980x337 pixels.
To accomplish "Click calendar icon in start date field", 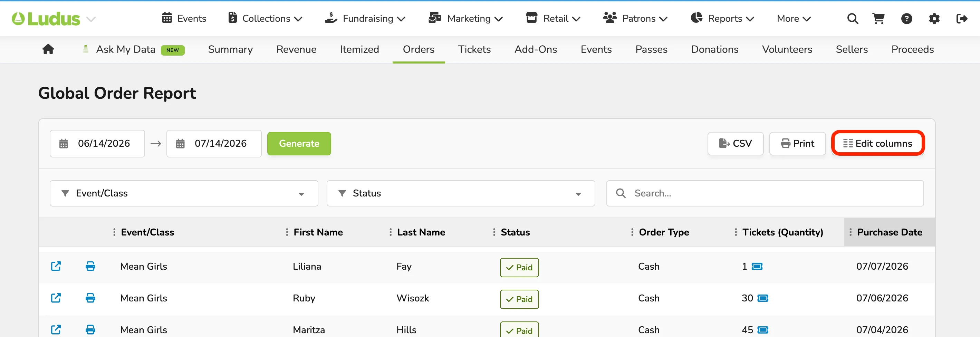I will 64,143.
